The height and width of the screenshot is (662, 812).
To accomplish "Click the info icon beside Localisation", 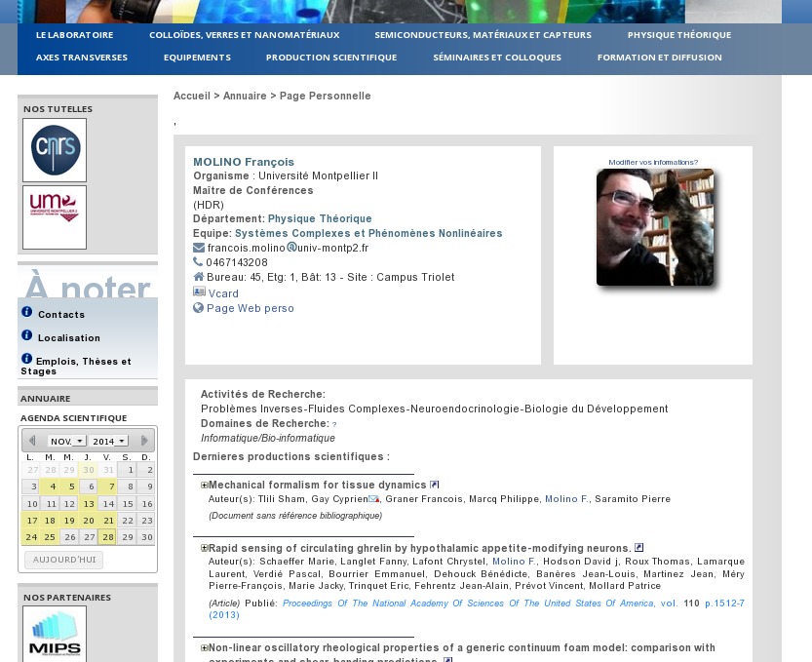I will click(x=27, y=335).
